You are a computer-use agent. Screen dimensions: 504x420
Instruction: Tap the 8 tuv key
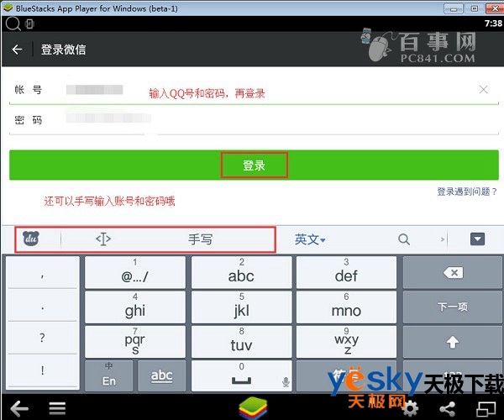click(x=241, y=342)
